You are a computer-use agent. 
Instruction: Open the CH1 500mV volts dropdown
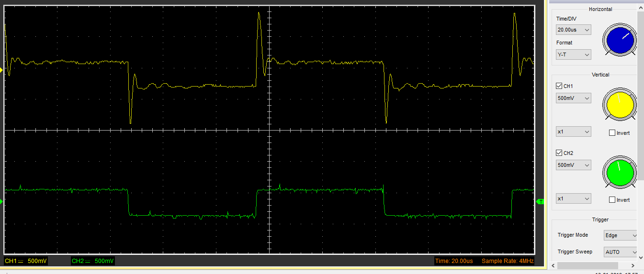coord(573,99)
